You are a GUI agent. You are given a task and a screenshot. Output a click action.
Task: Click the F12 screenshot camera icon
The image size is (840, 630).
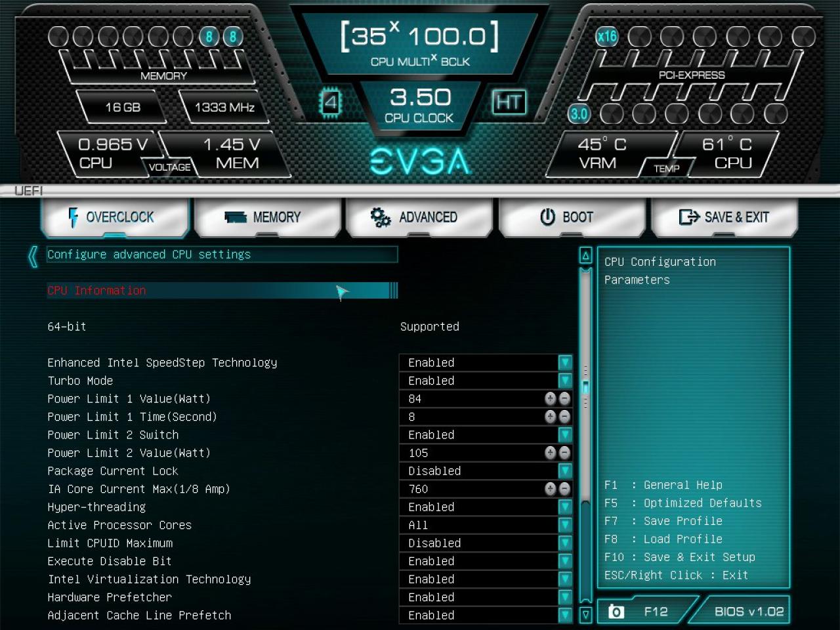coord(616,612)
